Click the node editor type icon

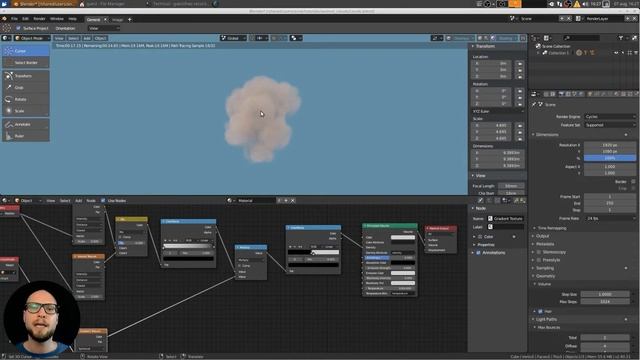click(x=5, y=200)
